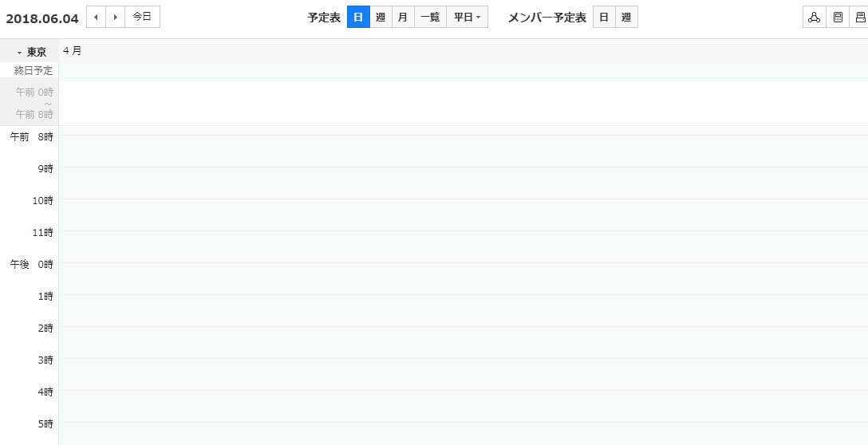The width and height of the screenshot is (868, 445).
Task: Switch schedule to 一覧 (list) view
Action: 430,17
